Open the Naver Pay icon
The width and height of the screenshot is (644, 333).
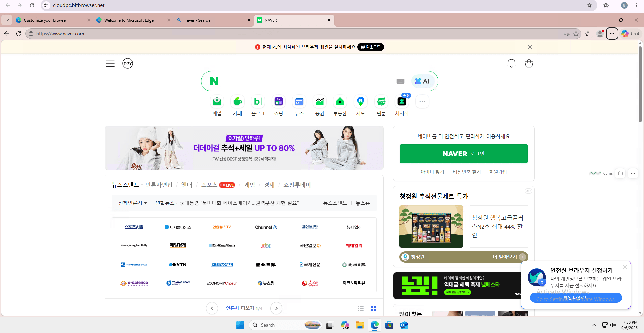click(x=128, y=63)
